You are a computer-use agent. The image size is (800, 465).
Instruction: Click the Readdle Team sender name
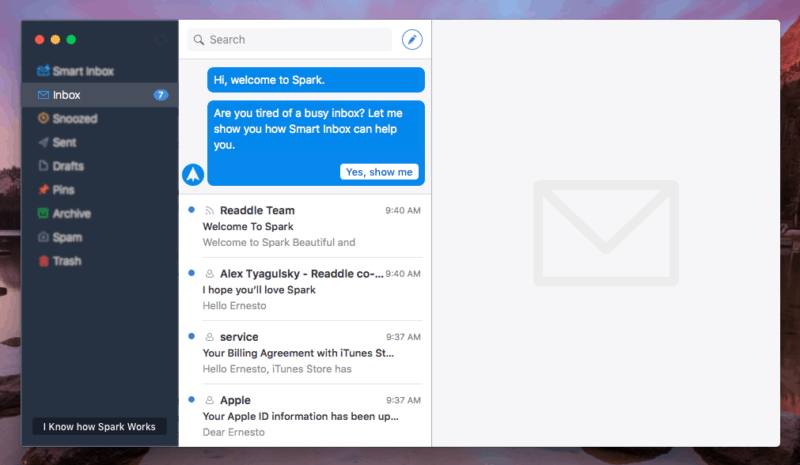(x=257, y=210)
